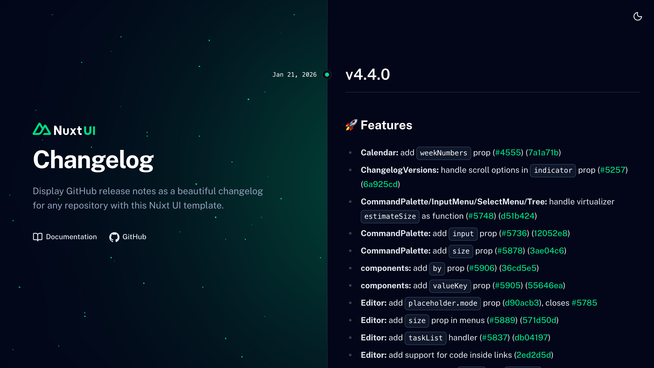Click the GitHub octocat icon
This screenshot has height=368, width=654.
(114, 237)
